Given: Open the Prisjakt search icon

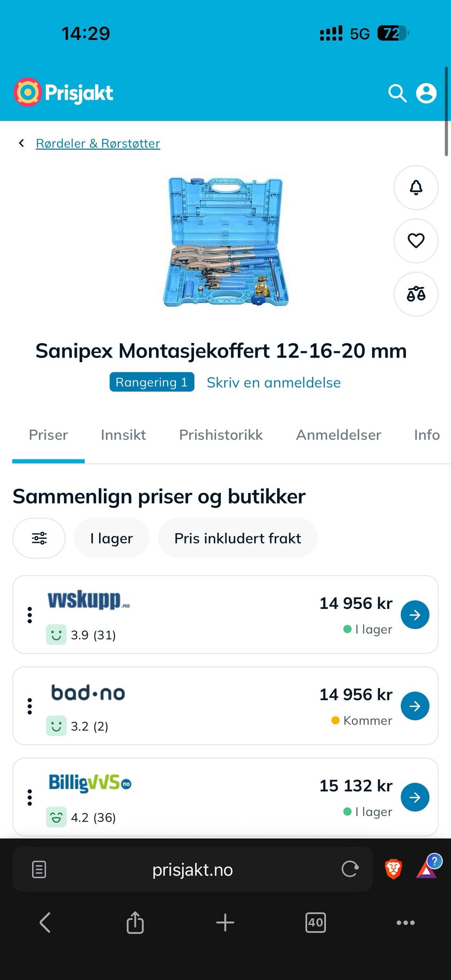Looking at the screenshot, I should pos(397,93).
